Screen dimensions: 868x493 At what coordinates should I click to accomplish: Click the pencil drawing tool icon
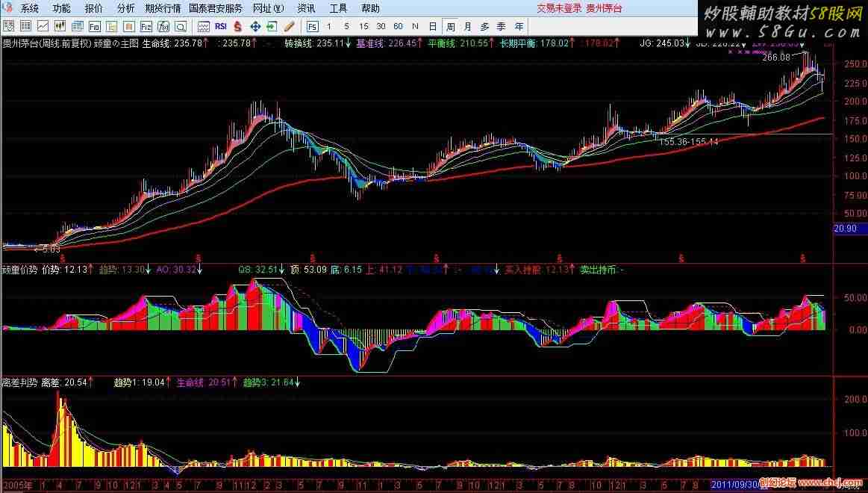point(289,26)
